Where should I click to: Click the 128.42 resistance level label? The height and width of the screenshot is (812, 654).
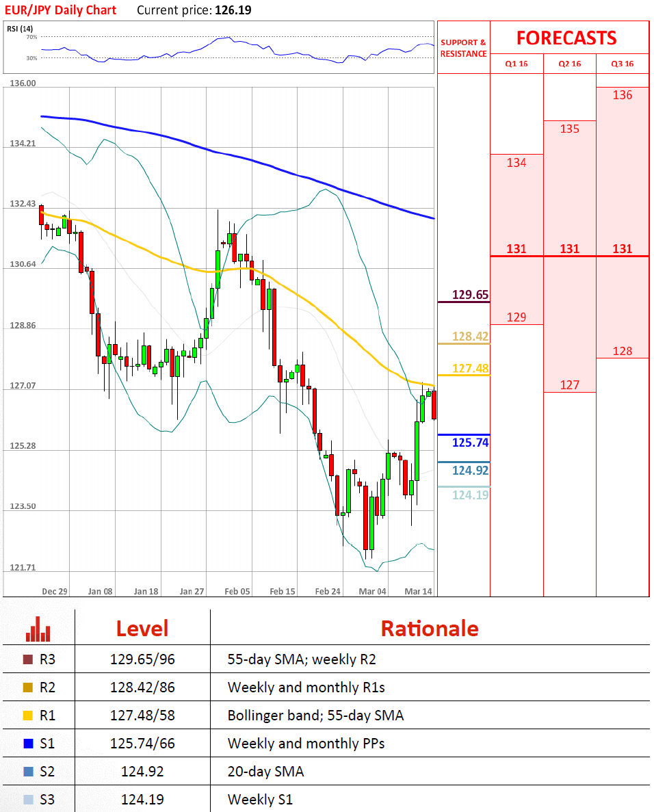[x=470, y=337]
